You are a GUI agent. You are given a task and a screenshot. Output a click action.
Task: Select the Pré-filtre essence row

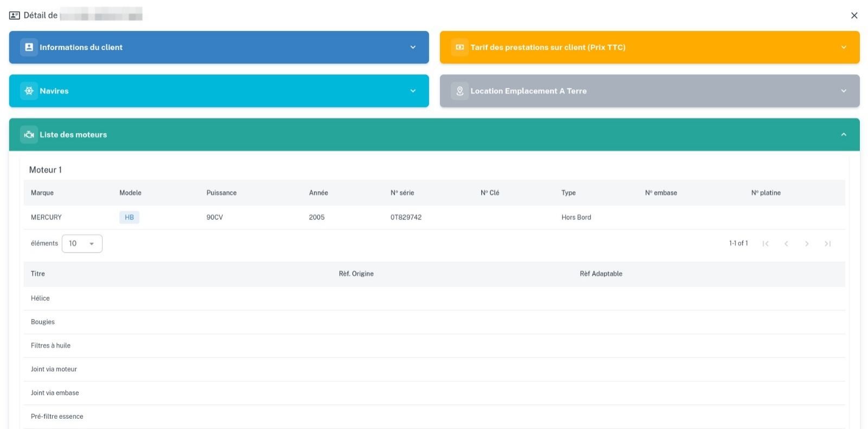tap(434, 417)
